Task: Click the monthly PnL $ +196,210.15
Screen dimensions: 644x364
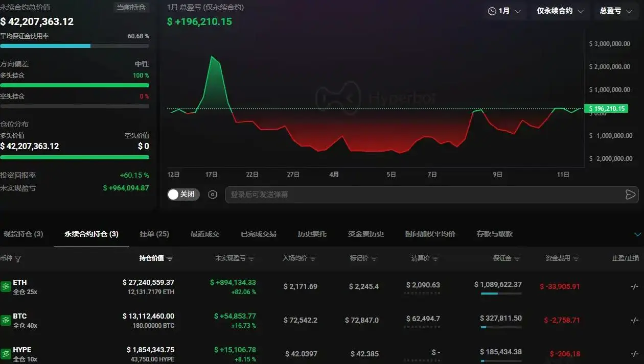Action: click(199, 21)
